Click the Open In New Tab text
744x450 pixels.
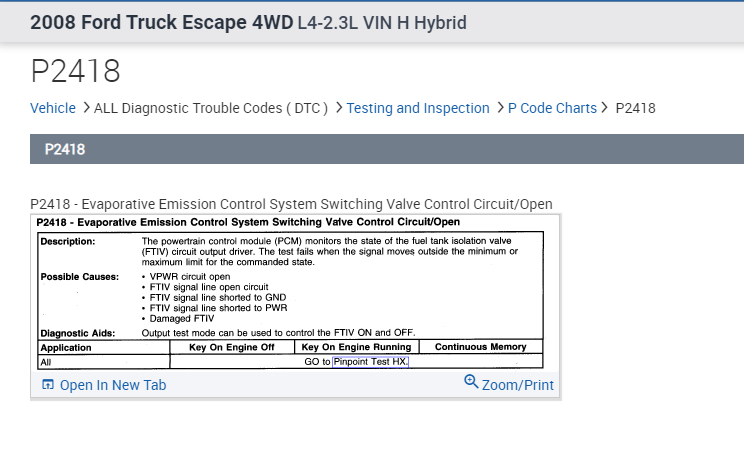pos(113,385)
